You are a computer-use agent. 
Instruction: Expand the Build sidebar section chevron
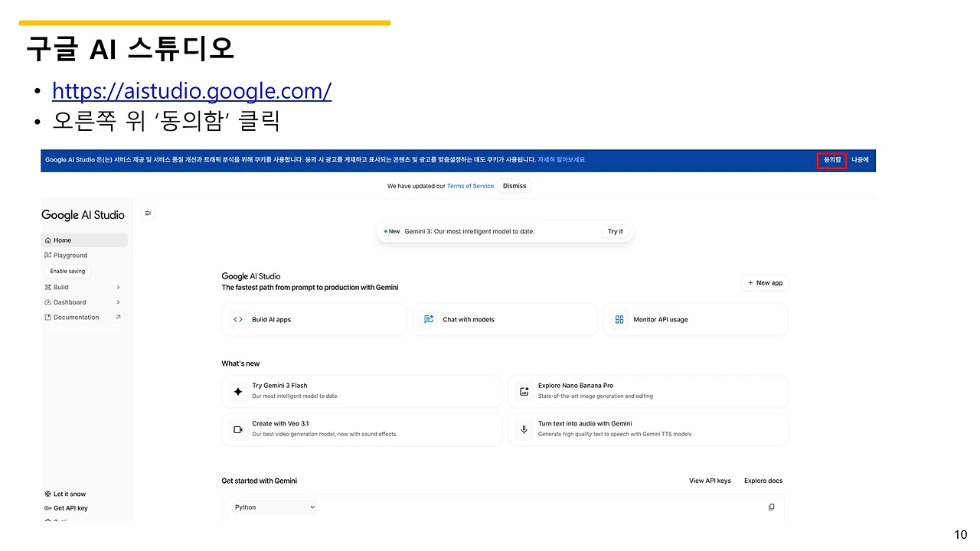(118, 287)
